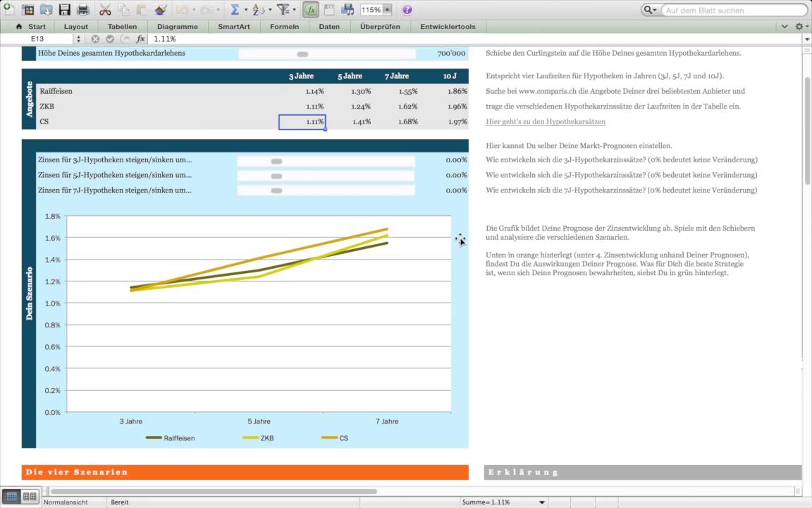Viewport: 812px width, 508px height.
Task: Click the Filter funnel icon
Action: [283, 9]
